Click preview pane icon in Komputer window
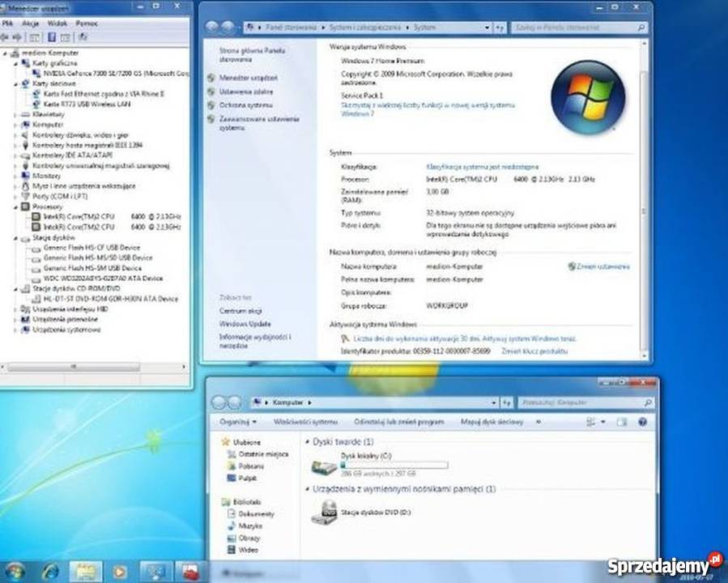728x583 pixels. click(622, 422)
